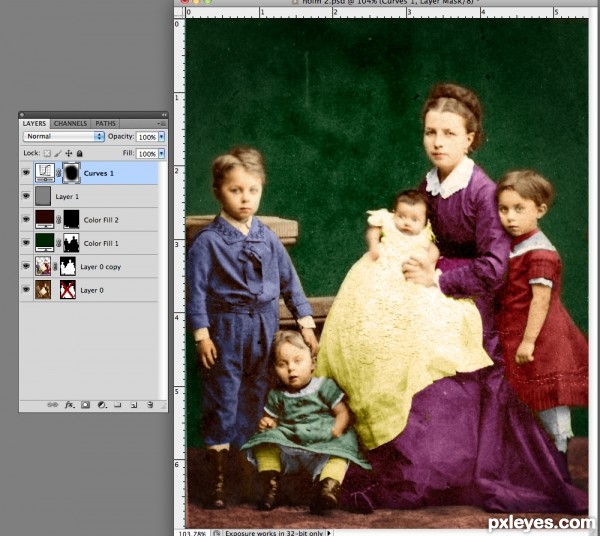Click the Link layers icon
Viewport: 600px width, 536px height.
[x=52, y=405]
